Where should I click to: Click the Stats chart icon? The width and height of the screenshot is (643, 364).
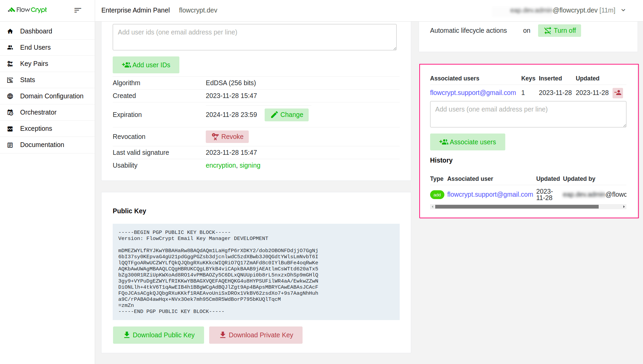(10, 80)
